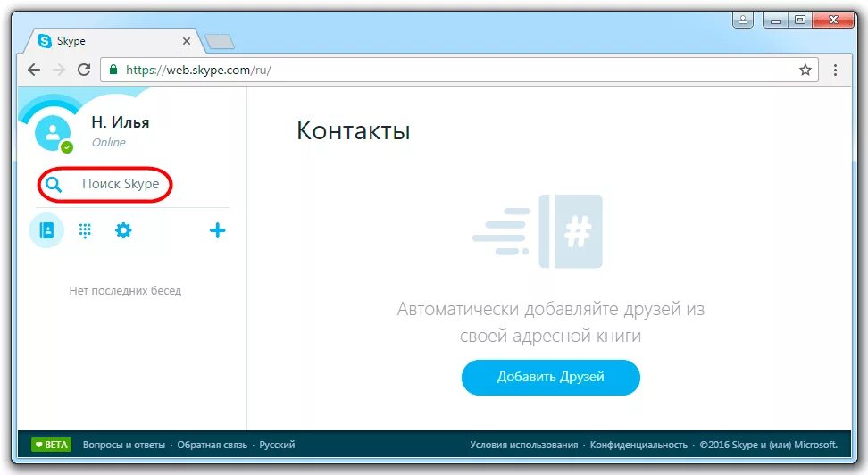Screen dimensions: 868x475
Task: Close the Skype tab
Action: (187, 41)
